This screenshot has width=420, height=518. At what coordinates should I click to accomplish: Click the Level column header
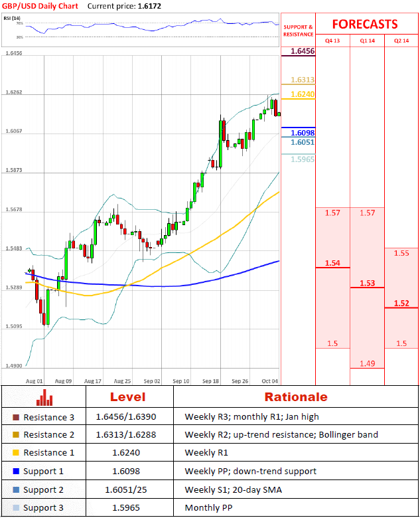128,396
